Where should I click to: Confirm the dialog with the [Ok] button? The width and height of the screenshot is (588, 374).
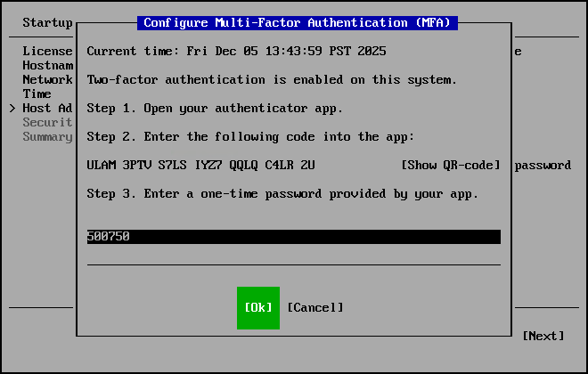pos(257,307)
